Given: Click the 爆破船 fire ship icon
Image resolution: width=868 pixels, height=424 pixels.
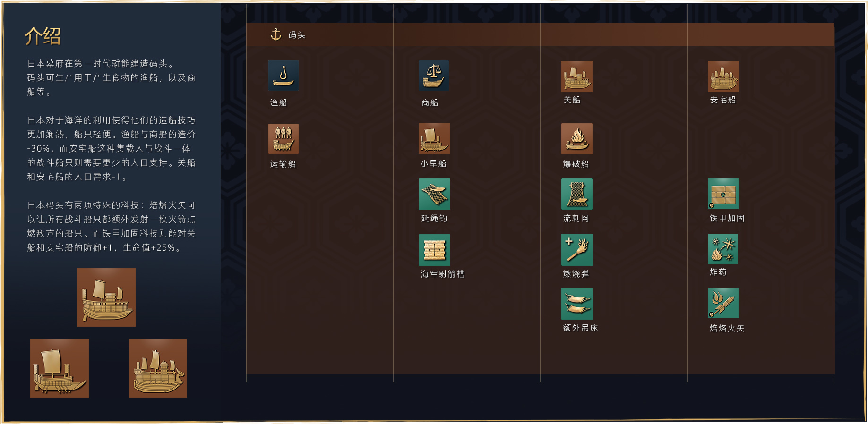Looking at the screenshot, I should coord(576,139).
